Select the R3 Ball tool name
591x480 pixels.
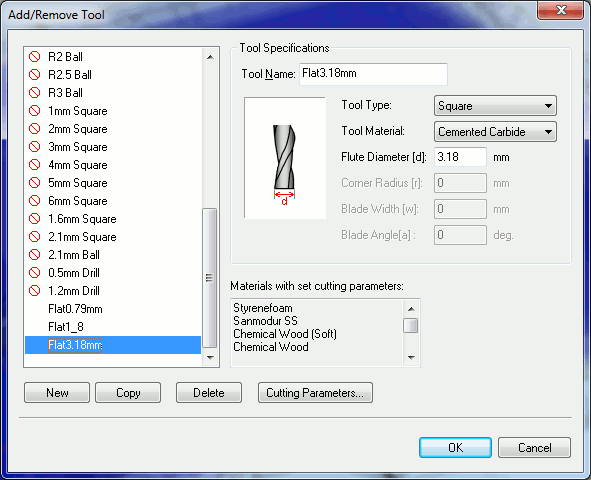(x=65, y=93)
